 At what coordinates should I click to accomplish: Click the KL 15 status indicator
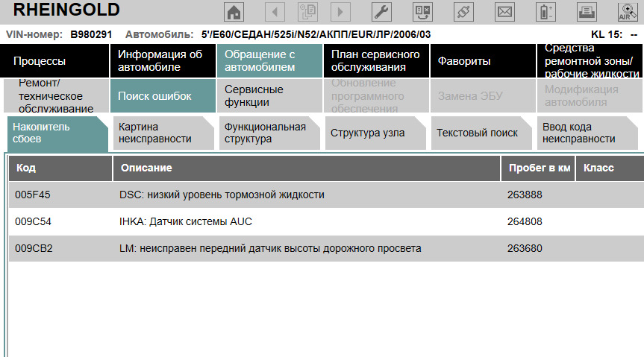[x=614, y=34]
